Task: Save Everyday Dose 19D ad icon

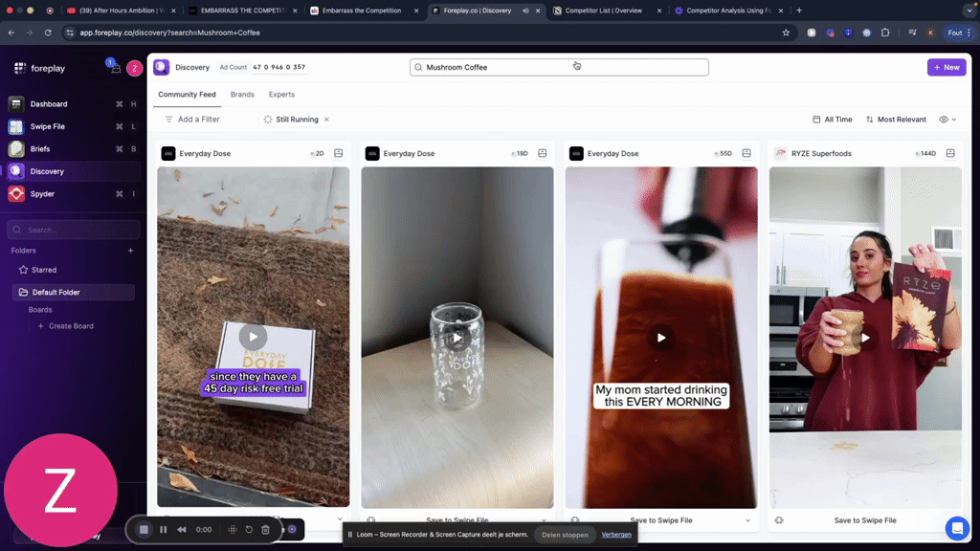Action: [543, 153]
